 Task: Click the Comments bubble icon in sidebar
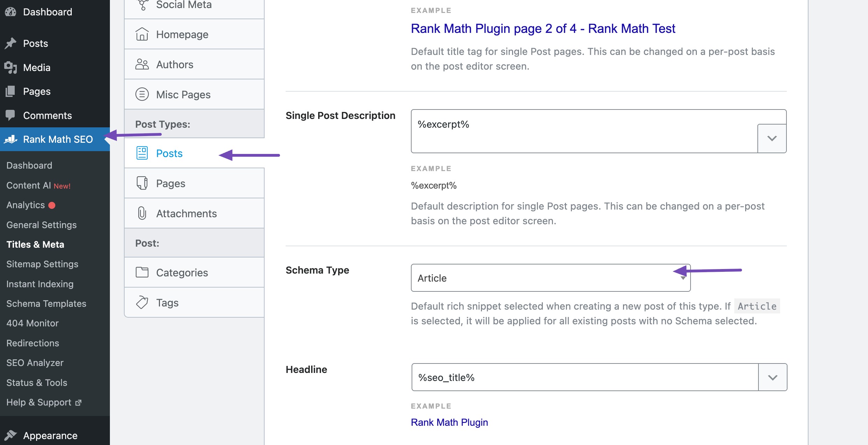(x=10, y=115)
